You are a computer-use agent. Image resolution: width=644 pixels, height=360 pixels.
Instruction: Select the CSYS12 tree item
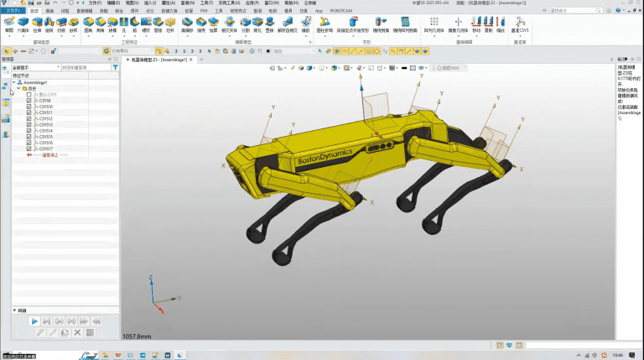[x=44, y=118]
